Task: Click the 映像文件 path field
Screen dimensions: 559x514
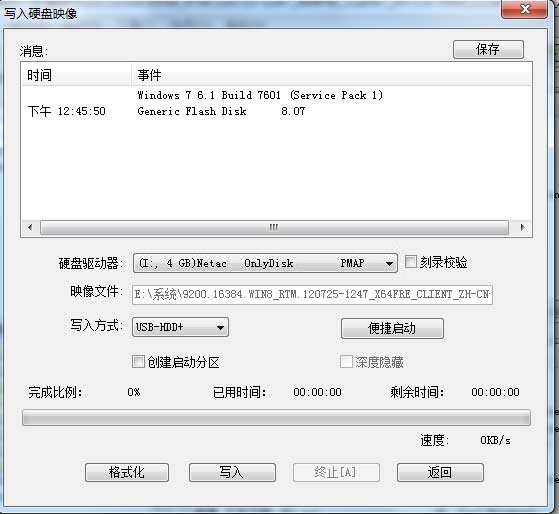Action: 312,295
